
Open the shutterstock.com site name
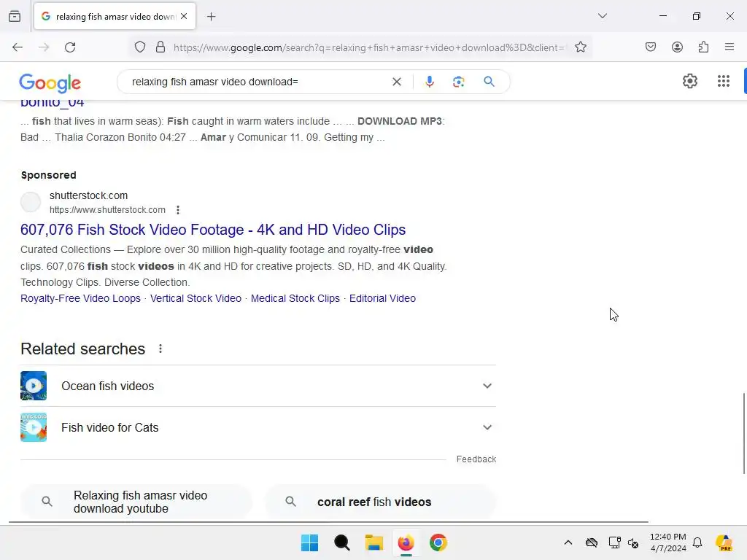click(88, 195)
